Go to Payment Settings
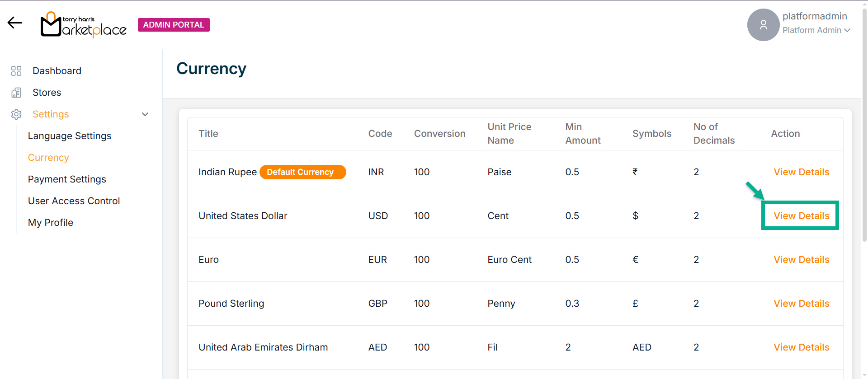The width and height of the screenshot is (868, 379). point(67,179)
